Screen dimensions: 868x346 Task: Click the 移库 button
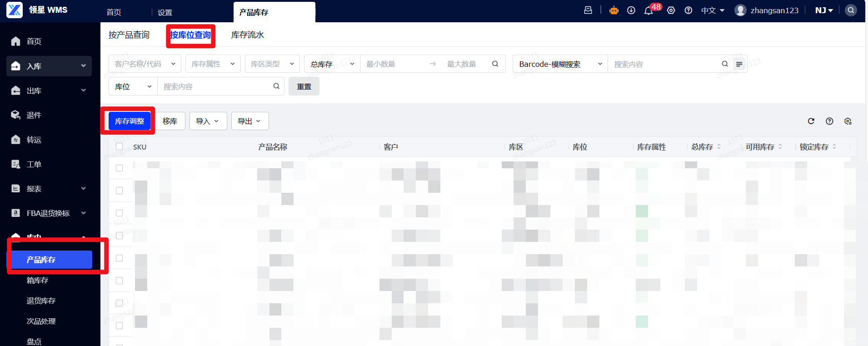click(x=170, y=121)
